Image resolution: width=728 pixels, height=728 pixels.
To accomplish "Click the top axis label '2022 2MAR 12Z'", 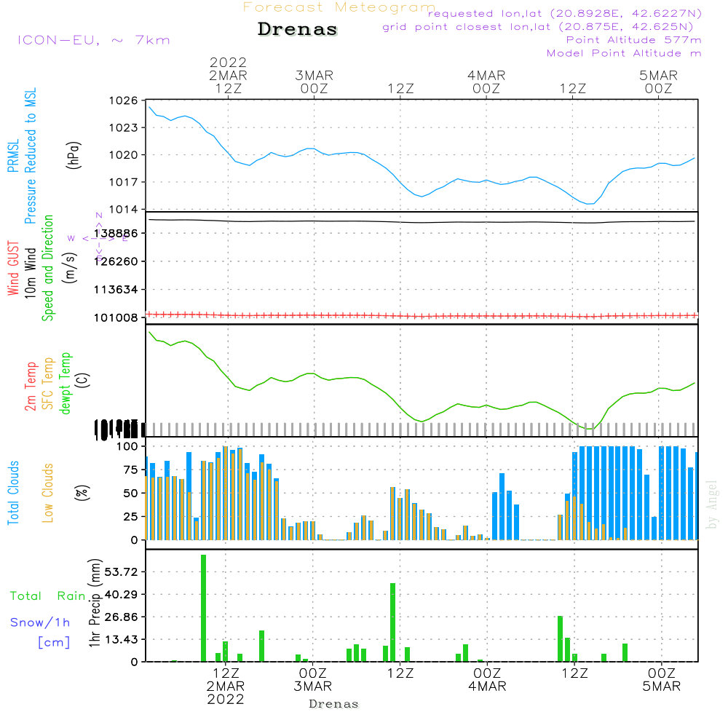I will (228, 75).
